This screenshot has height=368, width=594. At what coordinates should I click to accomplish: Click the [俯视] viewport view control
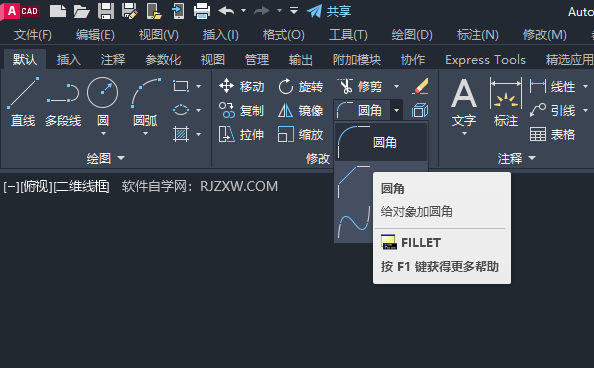36,186
